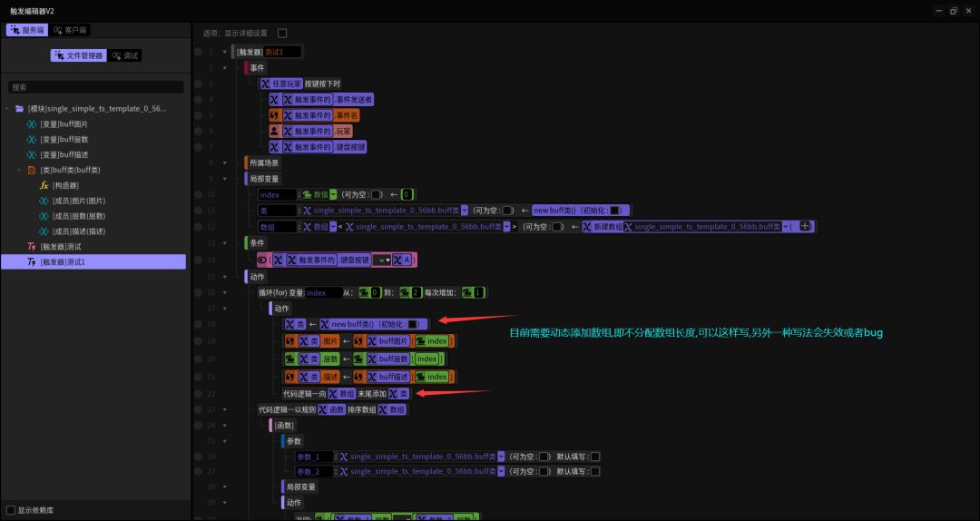This screenshot has height=521, width=980.
Task: Click the string icon on the 事件名 row
Action: point(274,115)
